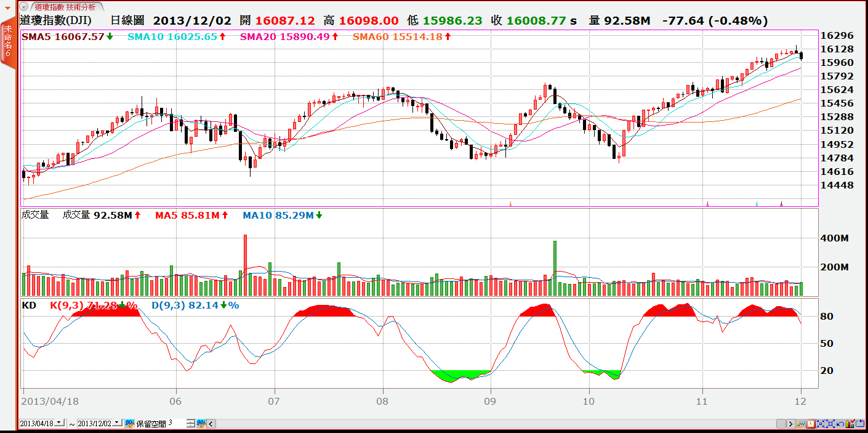This screenshot has width=868, height=433.
Task: Click the orange triangle above side tab
Action: (x=7, y=8)
